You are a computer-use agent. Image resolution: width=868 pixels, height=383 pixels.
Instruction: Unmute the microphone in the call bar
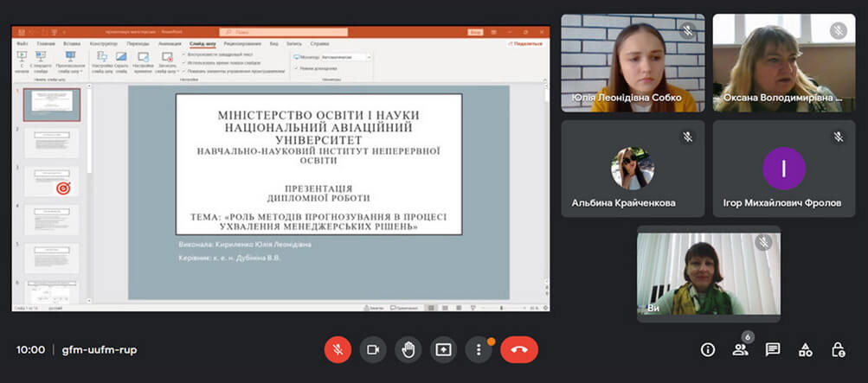point(338,349)
